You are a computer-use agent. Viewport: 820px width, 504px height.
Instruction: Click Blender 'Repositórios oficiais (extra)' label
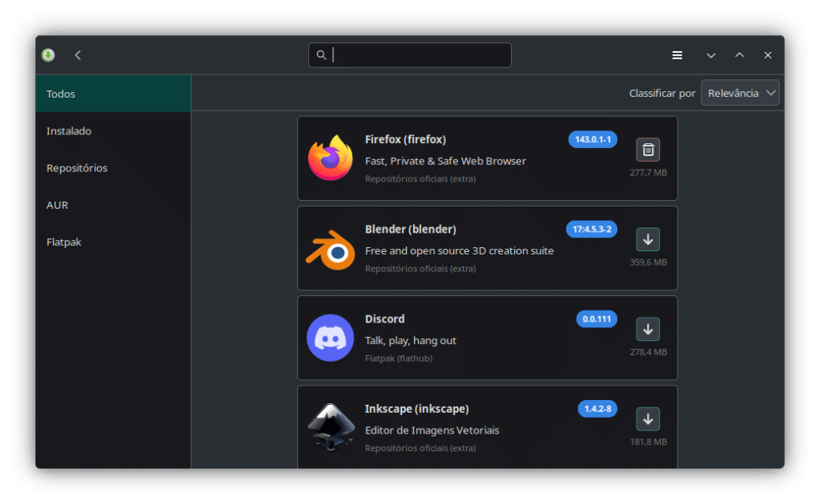(x=420, y=269)
